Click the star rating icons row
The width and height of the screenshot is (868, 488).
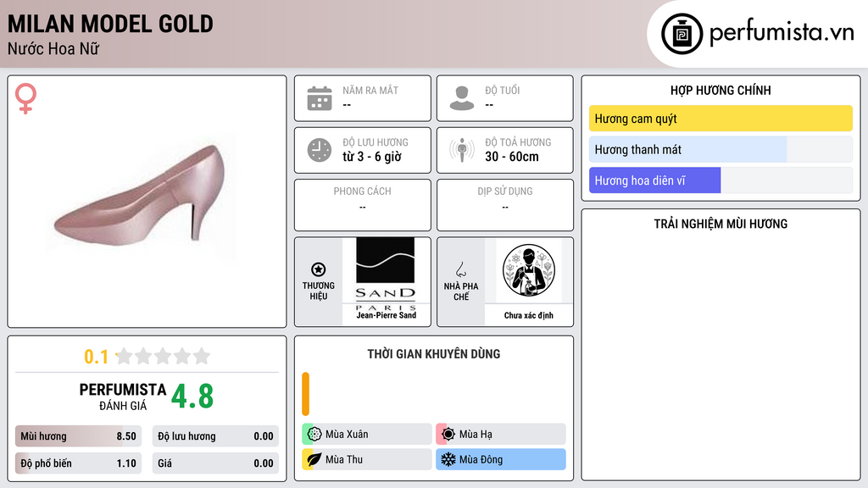coord(163,356)
